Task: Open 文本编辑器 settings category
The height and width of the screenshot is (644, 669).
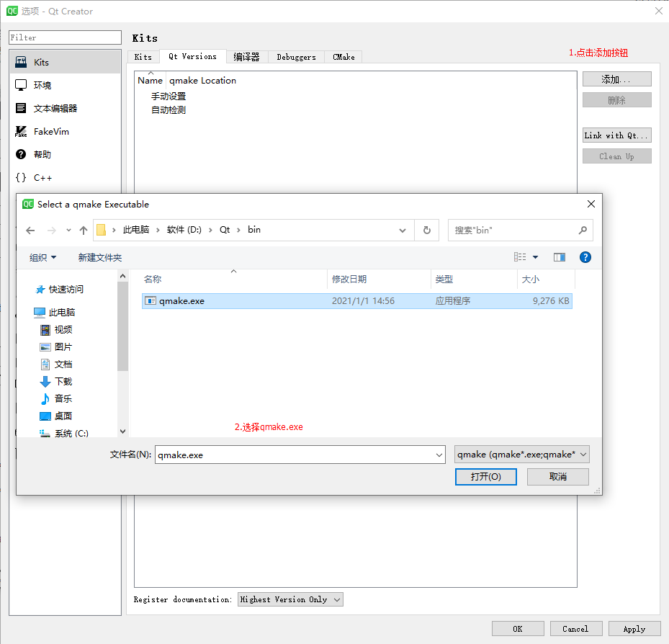Action: click(x=66, y=108)
